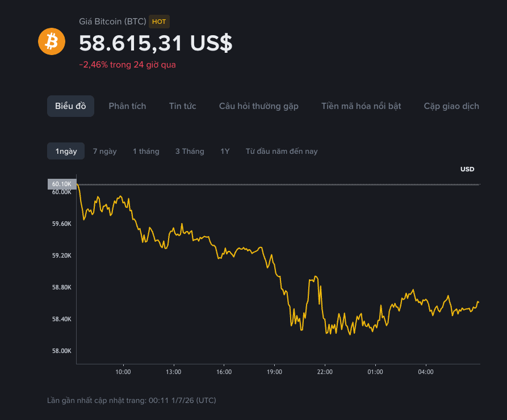Select Từ đầu năm đến nay range
The width and height of the screenshot is (507, 420).
(x=282, y=151)
